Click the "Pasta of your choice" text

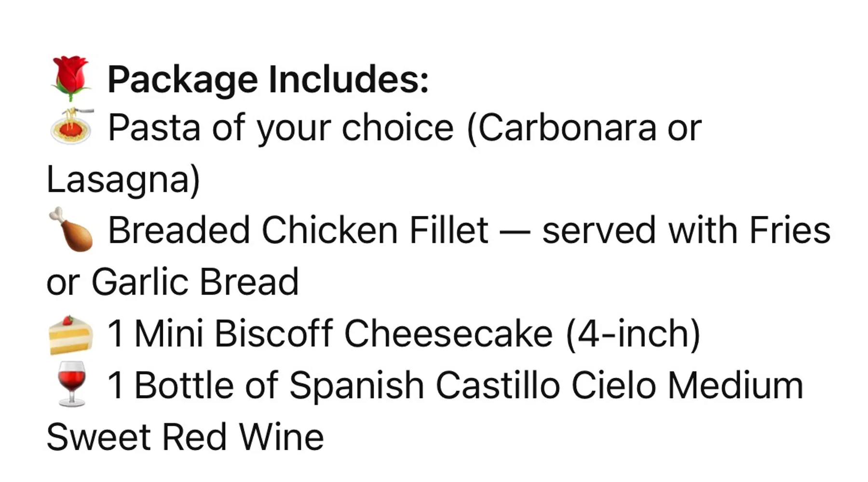click(281, 128)
